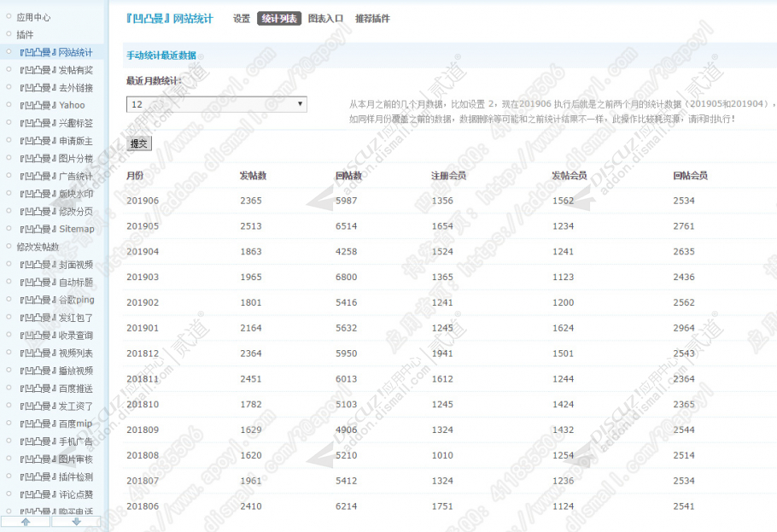Click the month cell 201905
The image size is (777, 532).
click(143, 226)
